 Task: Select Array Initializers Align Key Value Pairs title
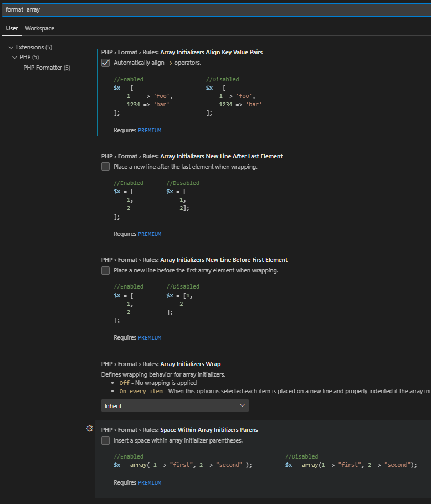pos(211,52)
